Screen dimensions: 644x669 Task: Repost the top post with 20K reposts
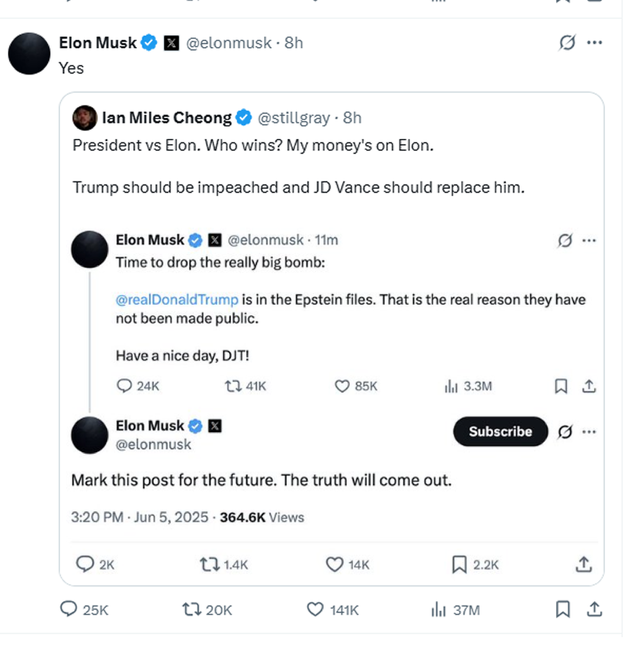point(192,609)
